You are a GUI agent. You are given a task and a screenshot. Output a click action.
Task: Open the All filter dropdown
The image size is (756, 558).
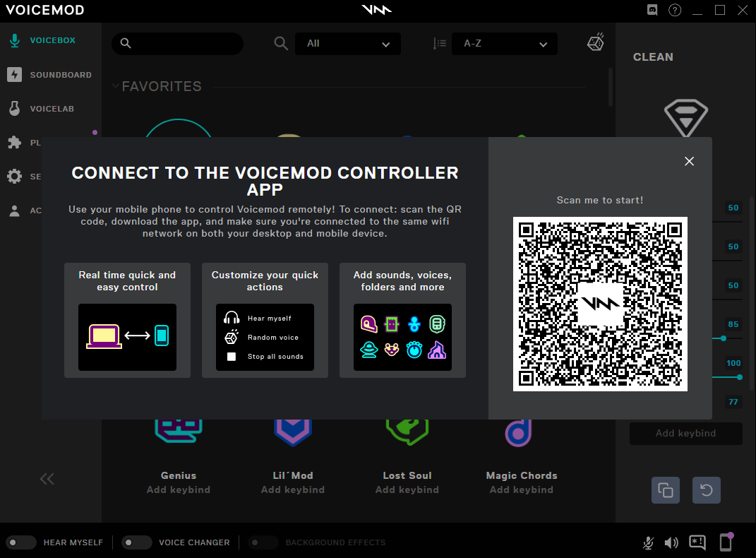(347, 43)
